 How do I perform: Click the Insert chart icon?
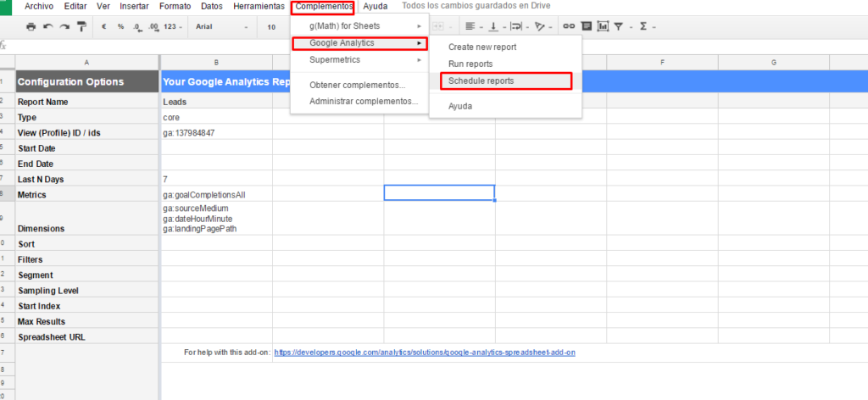coord(603,26)
